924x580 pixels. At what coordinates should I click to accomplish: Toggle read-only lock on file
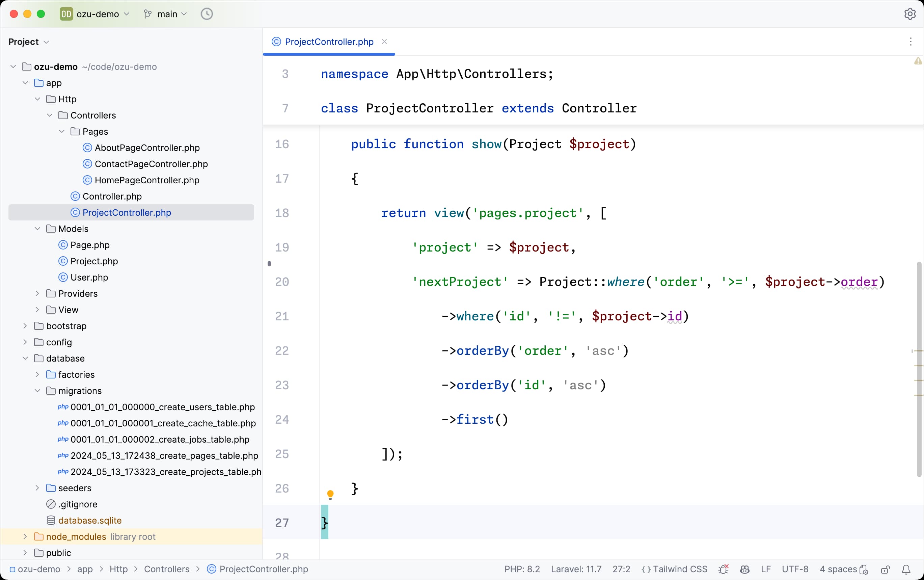[885, 569]
